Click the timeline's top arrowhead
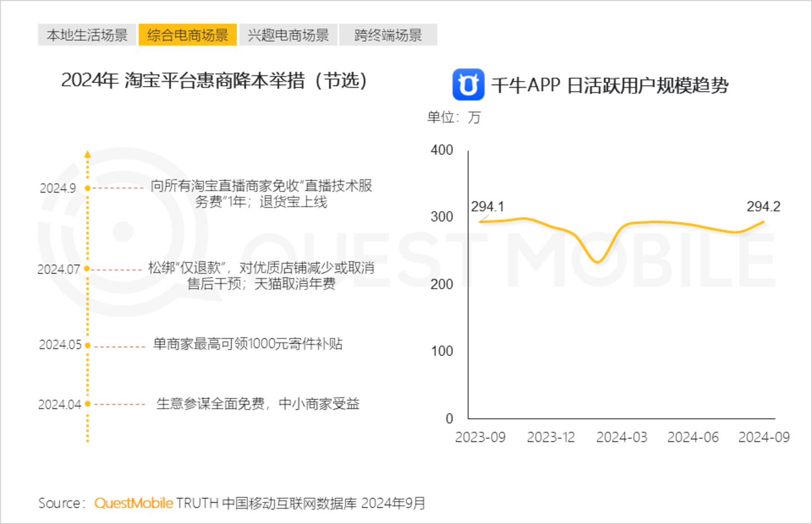This screenshot has height=524, width=812. (87, 154)
